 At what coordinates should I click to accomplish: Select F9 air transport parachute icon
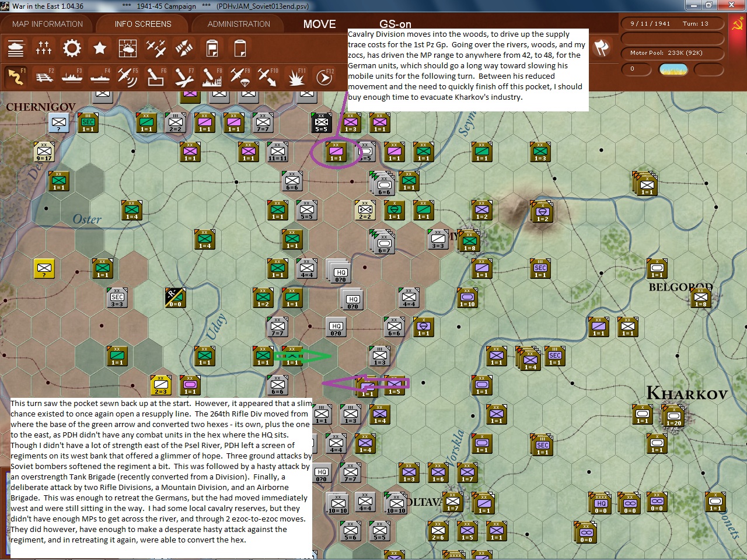[240, 76]
